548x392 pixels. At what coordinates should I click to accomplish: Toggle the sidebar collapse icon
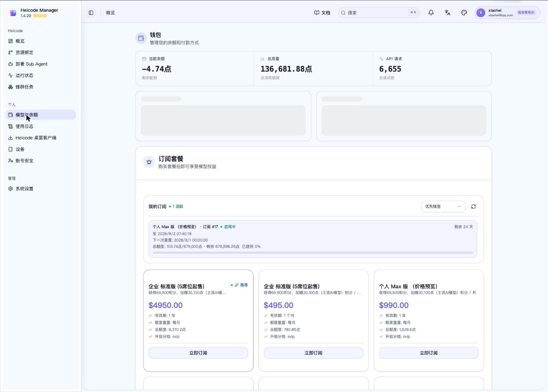[x=91, y=13]
